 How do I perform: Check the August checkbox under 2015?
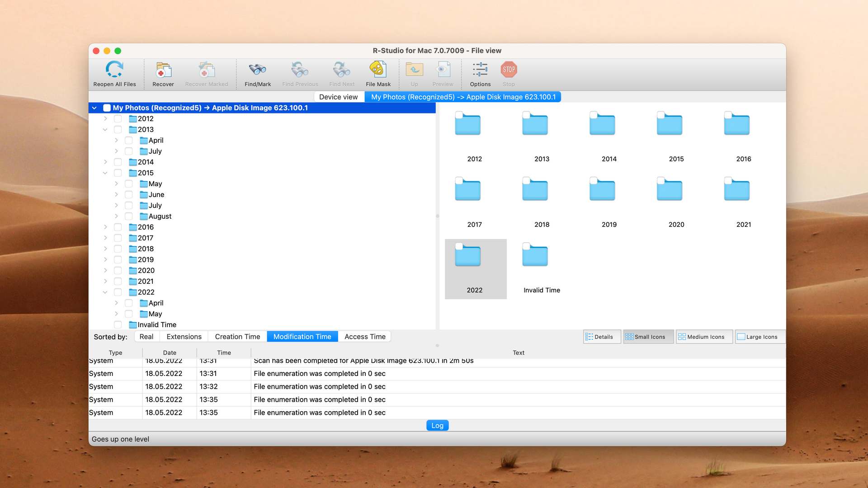coord(128,216)
